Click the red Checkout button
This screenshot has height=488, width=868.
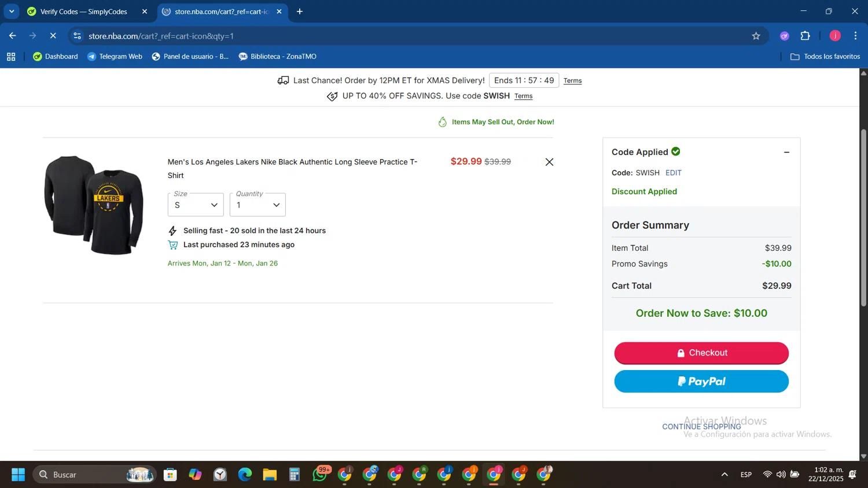pyautogui.click(x=701, y=353)
